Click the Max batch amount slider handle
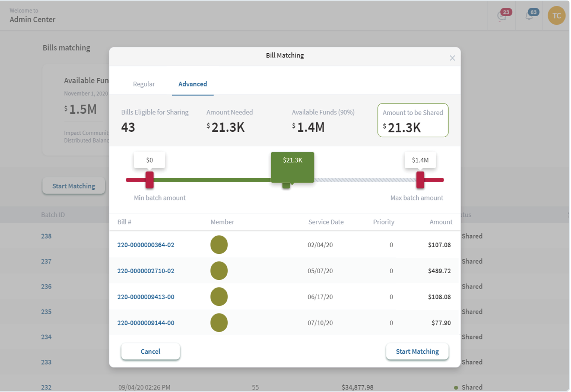The width and height of the screenshot is (571, 392). [x=420, y=180]
